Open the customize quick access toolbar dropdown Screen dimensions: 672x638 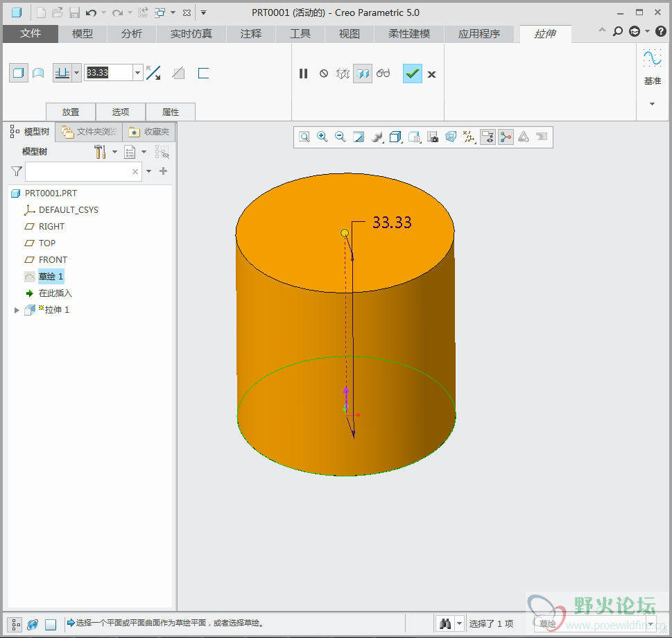204,13
